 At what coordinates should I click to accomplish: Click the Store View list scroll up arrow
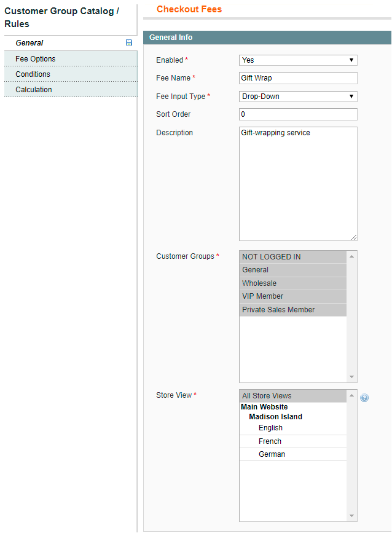tap(352, 395)
